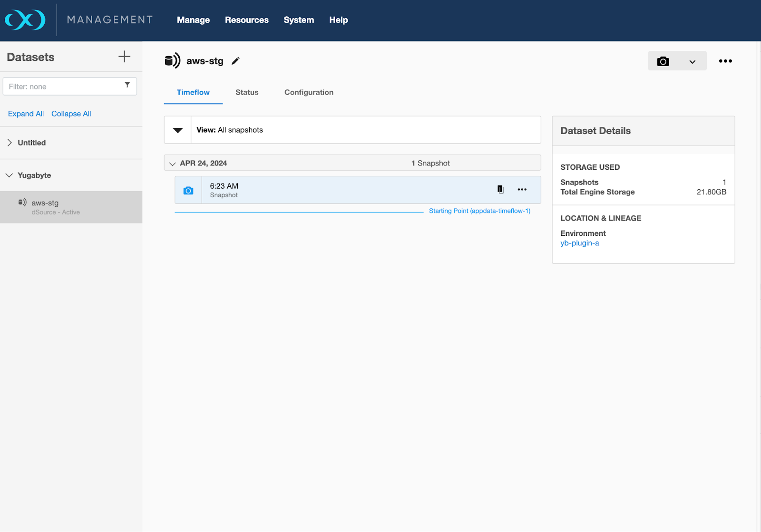Screen dimensions: 761x532
Task: Open the Manage menu
Action: 193,20
